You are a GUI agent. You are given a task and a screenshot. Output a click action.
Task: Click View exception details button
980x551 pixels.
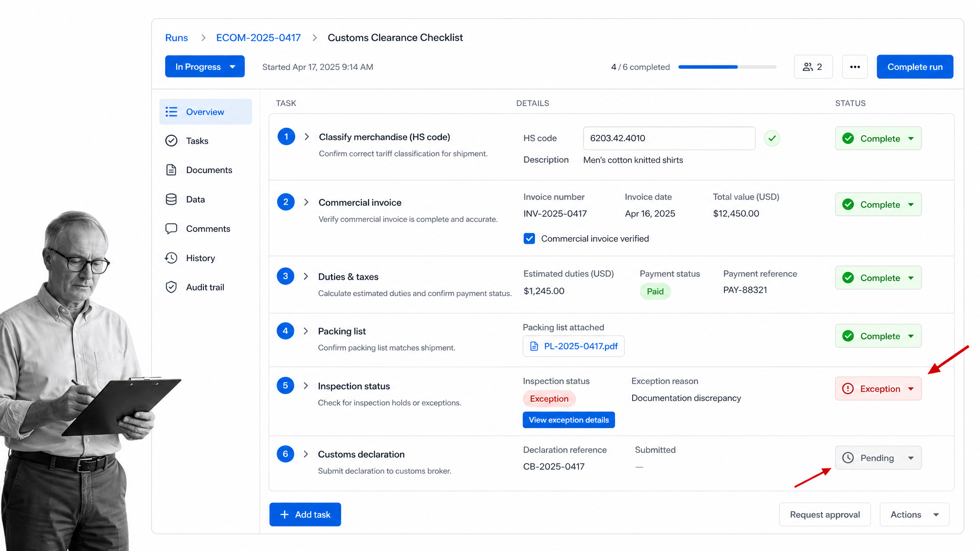568,420
